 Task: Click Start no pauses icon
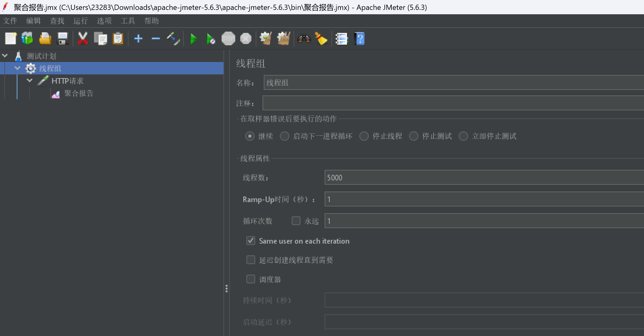(x=211, y=39)
